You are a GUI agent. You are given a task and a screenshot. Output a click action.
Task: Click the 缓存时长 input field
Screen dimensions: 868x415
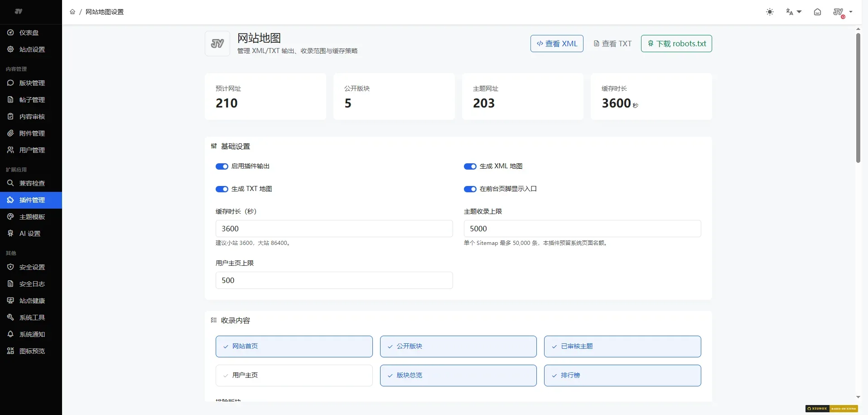pos(334,229)
